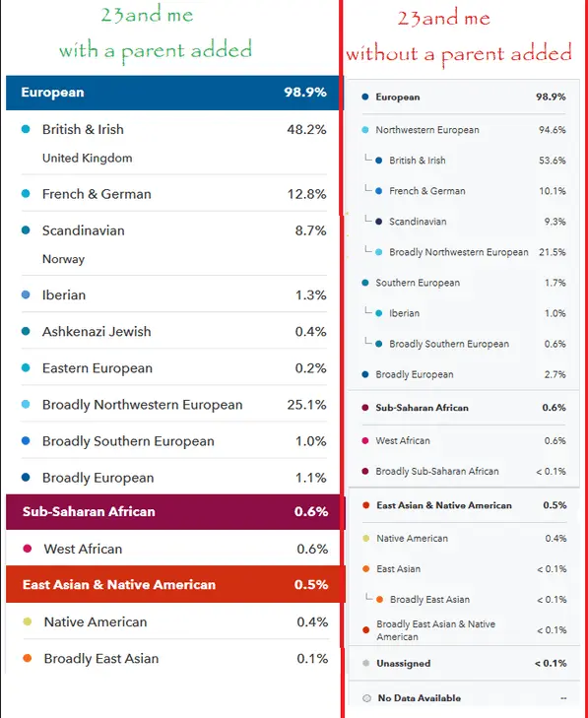This screenshot has width=588, height=718.
Task: Click the gray Unassigned dot
Action: (365, 663)
